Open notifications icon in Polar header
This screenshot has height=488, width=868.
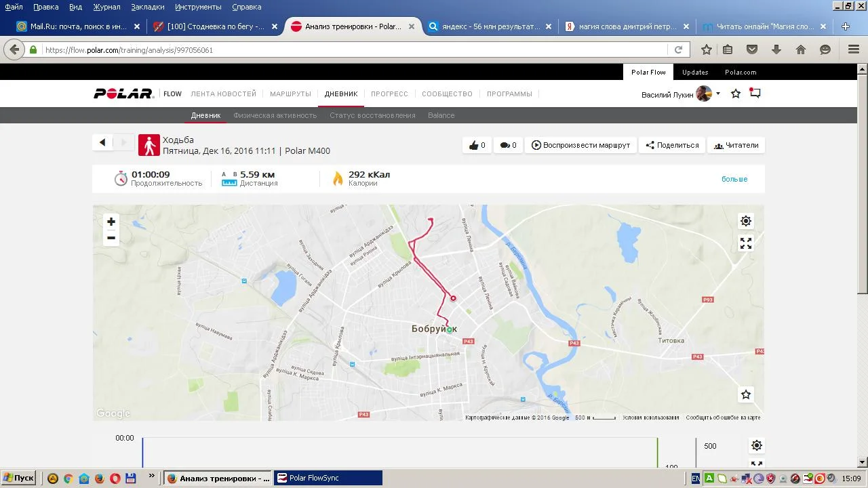tap(755, 94)
